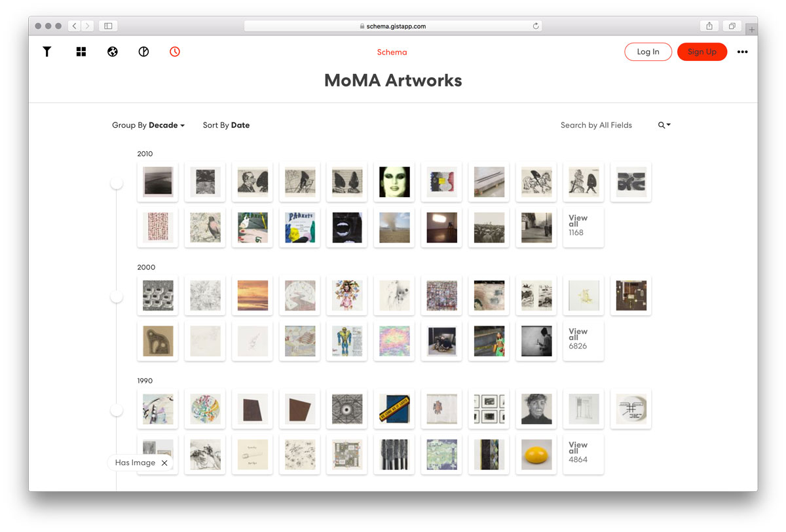
Task: Open the bird drawing thumbnail in 2010
Action: click(205, 227)
